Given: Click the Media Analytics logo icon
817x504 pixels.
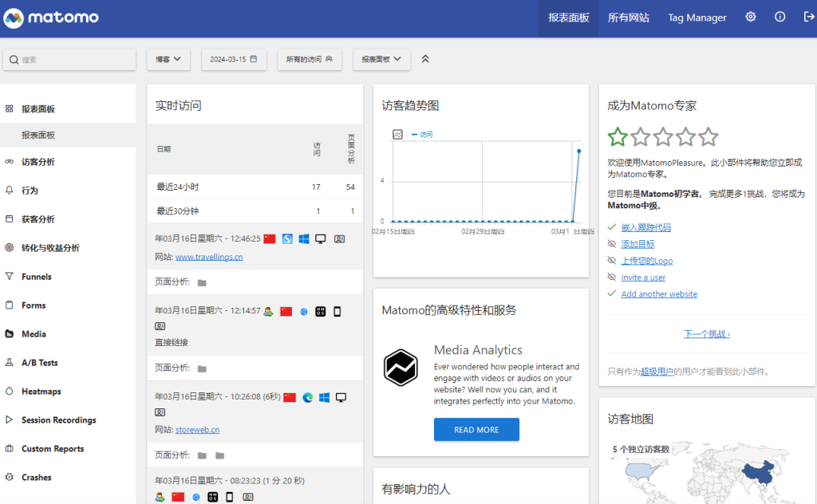Looking at the screenshot, I should 401,368.
